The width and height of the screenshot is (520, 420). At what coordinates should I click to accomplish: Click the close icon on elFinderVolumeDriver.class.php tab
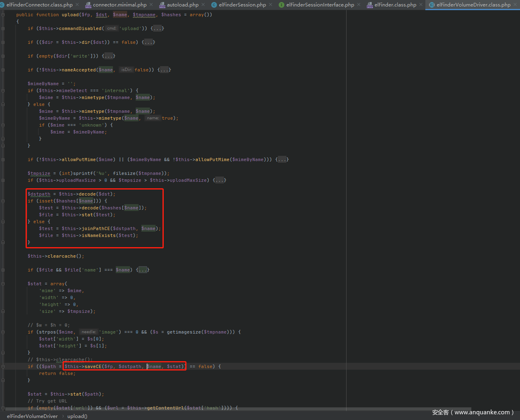pyautogui.click(x=516, y=5)
